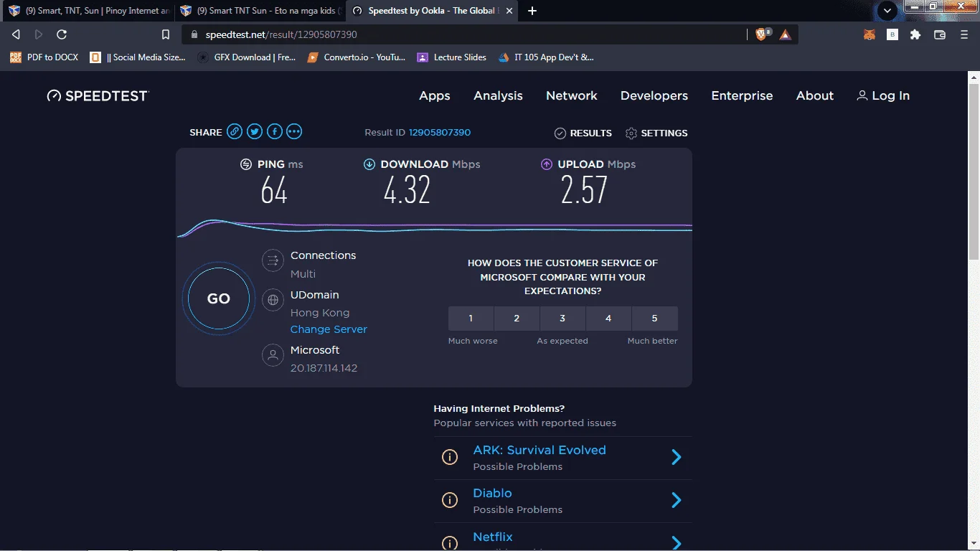980x551 pixels.
Task: Click the page vertical scrollbar
Action: [x=975, y=172]
